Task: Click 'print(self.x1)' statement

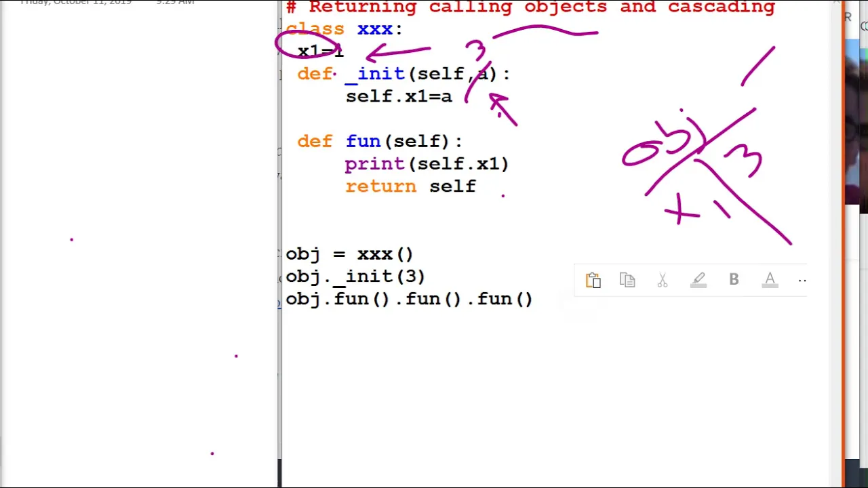Action: click(x=427, y=164)
